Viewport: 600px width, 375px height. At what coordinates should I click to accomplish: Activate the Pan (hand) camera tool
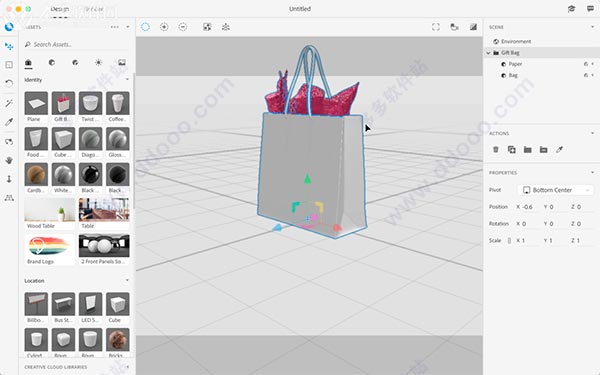point(9,160)
